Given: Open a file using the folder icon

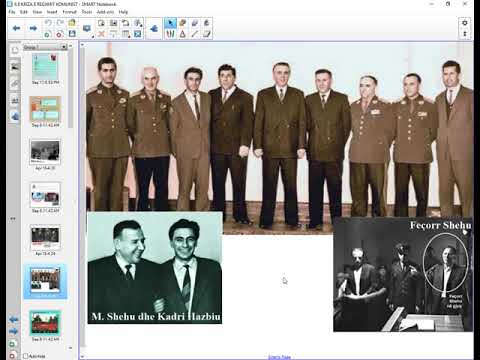Looking at the screenshot, I should point(72,23).
